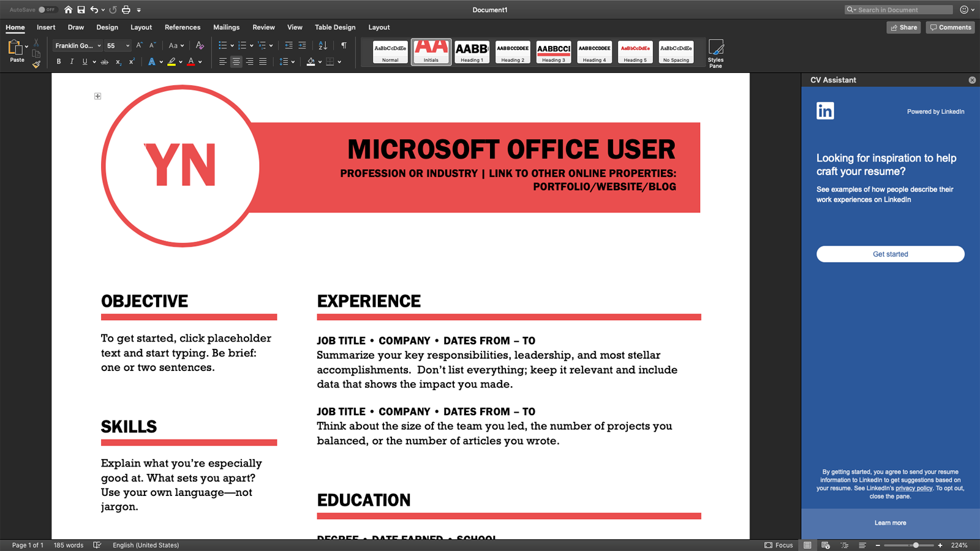Decrease font size with smaller A

coord(153,45)
